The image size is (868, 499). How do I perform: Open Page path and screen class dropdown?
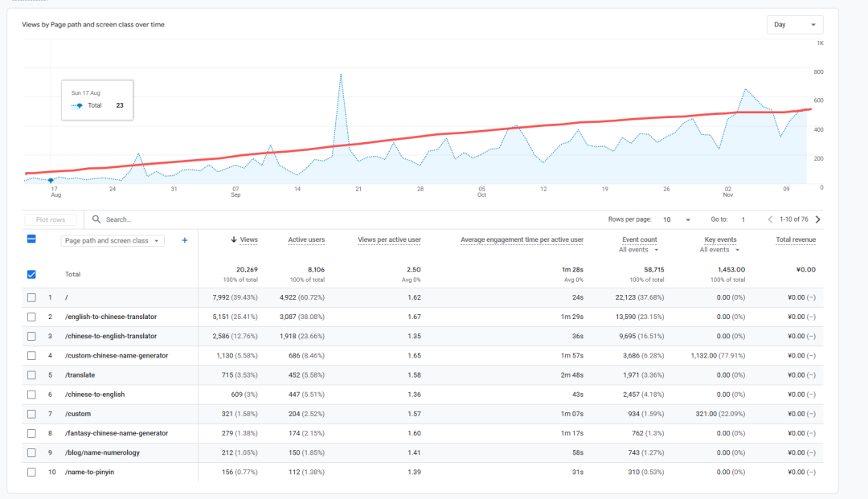(113, 240)
